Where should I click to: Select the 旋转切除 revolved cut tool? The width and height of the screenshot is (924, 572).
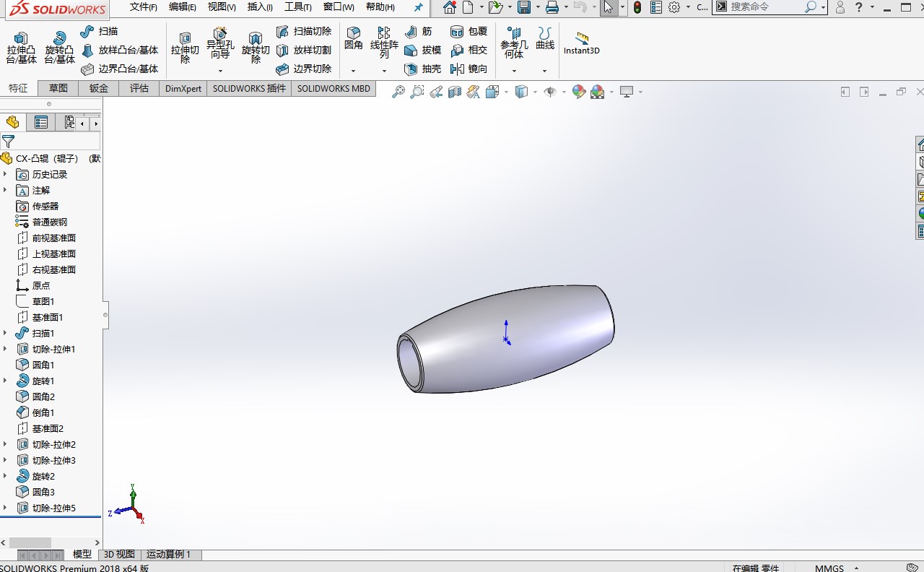point(256,48)
